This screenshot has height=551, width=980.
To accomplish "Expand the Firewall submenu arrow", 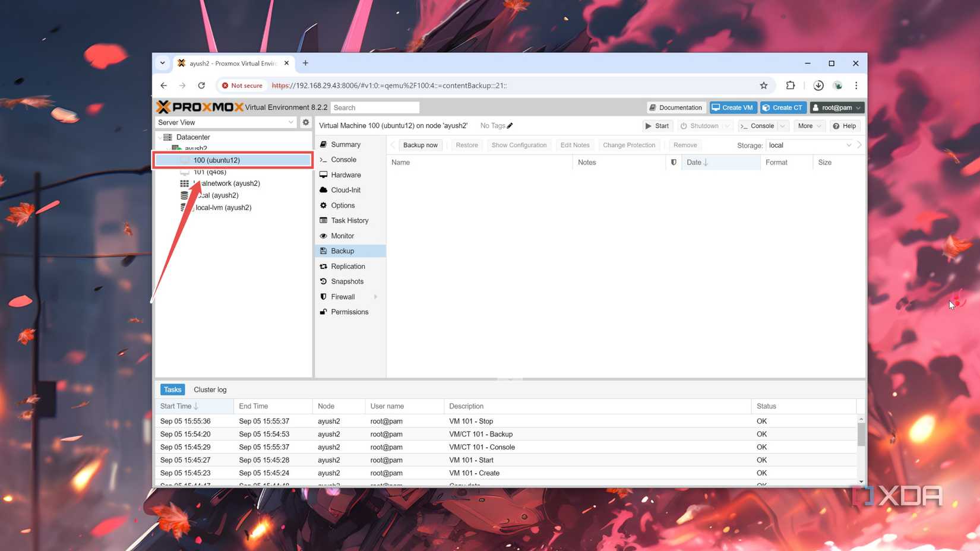I will (375, 297).
